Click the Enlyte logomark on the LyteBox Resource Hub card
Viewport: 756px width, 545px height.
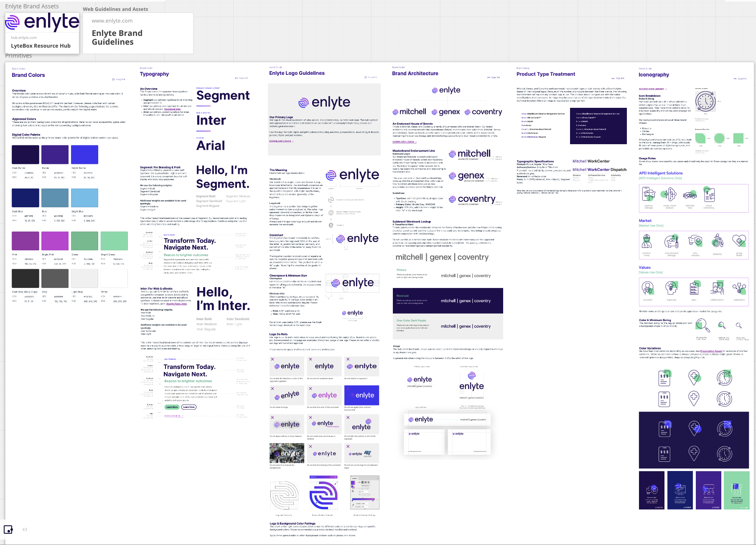pos(13,21)
